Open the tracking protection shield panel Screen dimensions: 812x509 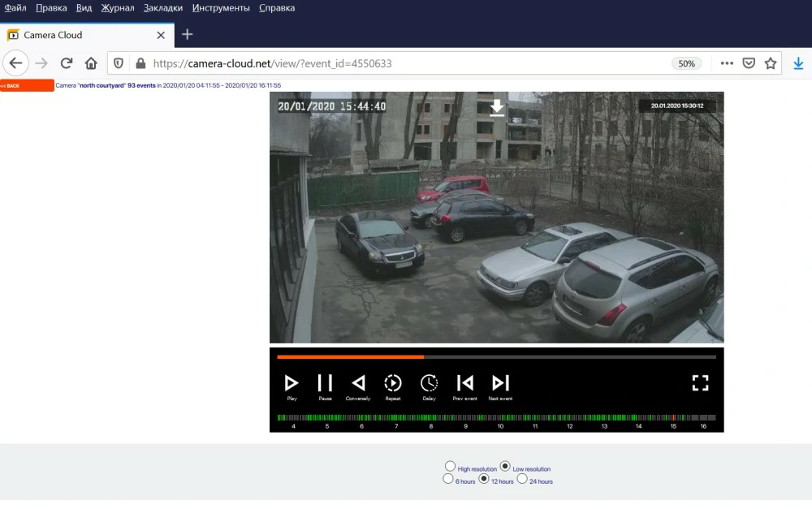point(119,63)
